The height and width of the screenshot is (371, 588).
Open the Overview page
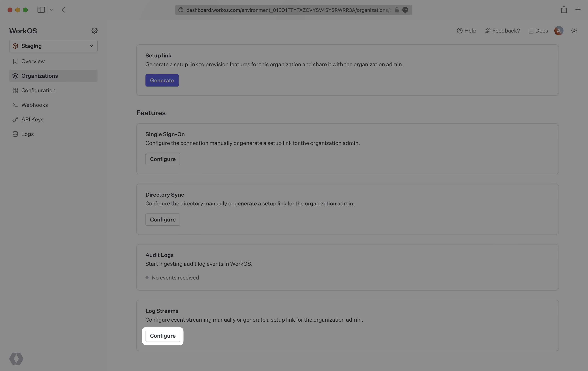(33, 61)
